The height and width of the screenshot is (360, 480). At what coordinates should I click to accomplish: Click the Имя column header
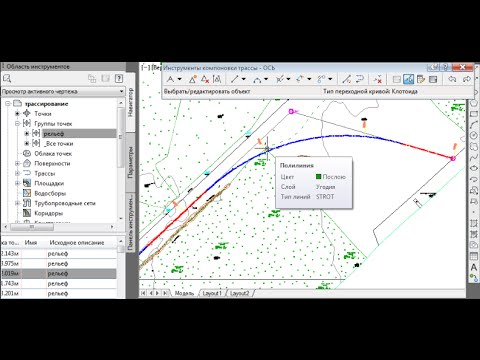31,243
